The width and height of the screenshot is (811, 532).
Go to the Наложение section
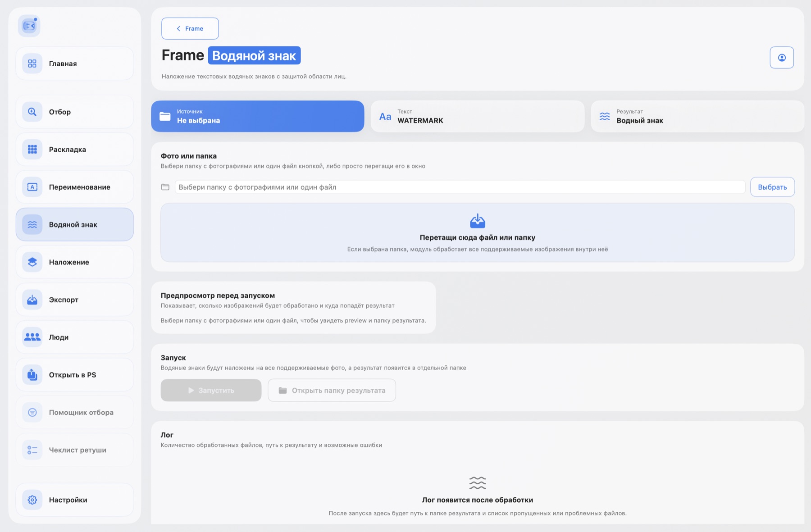tap(75, 262)
